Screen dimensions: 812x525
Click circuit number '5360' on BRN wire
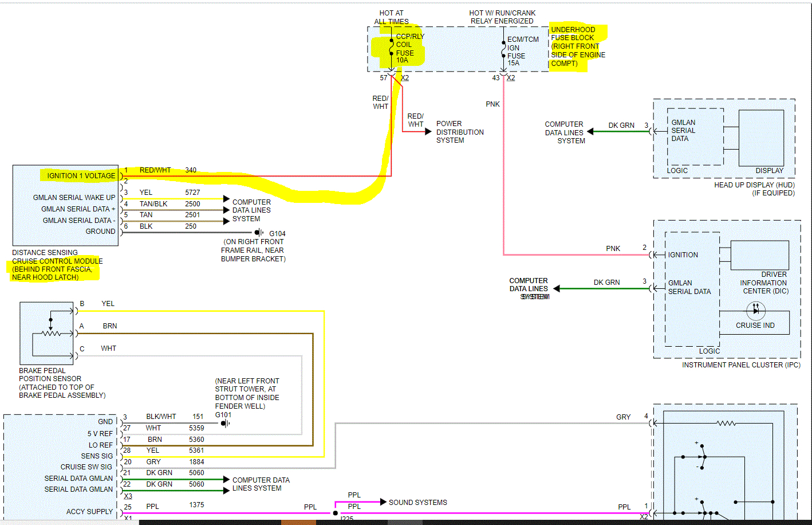click(x=196, y=440)
